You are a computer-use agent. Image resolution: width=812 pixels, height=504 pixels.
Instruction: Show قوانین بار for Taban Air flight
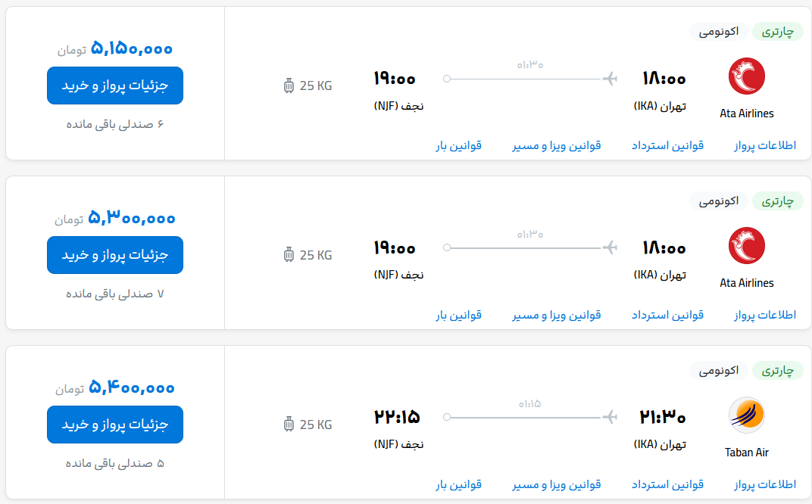(459, 485)
